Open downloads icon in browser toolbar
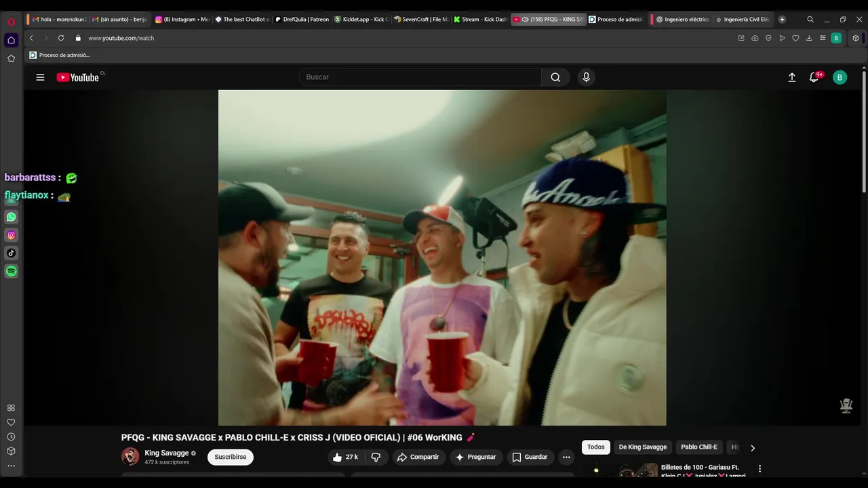Image resolution: width=868 pixels, height=488 pixels. (809, 38)
